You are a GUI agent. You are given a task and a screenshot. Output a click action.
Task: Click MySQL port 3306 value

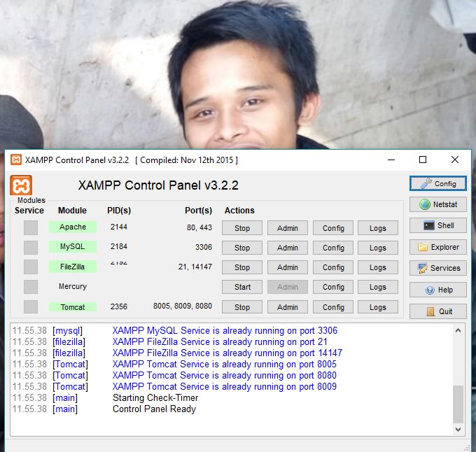tap(204, 247)
